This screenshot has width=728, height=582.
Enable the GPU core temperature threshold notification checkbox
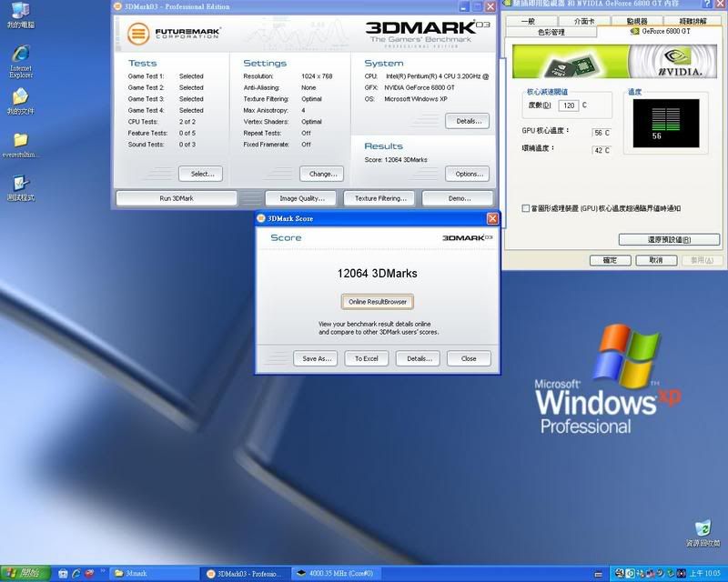click(x=526, y=208)
